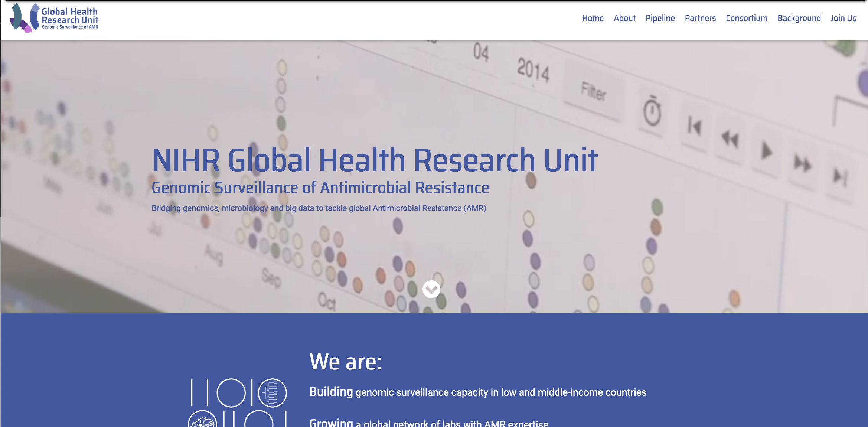Click the NIHR Global Health Research Unit heading
This screenshot has width=868, height=427.
pos(375,160)
